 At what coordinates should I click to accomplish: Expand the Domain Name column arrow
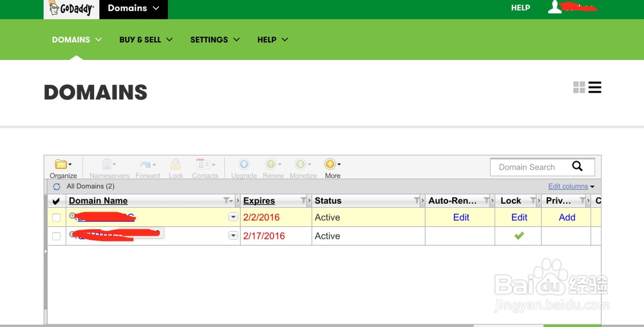click(238, 201)
